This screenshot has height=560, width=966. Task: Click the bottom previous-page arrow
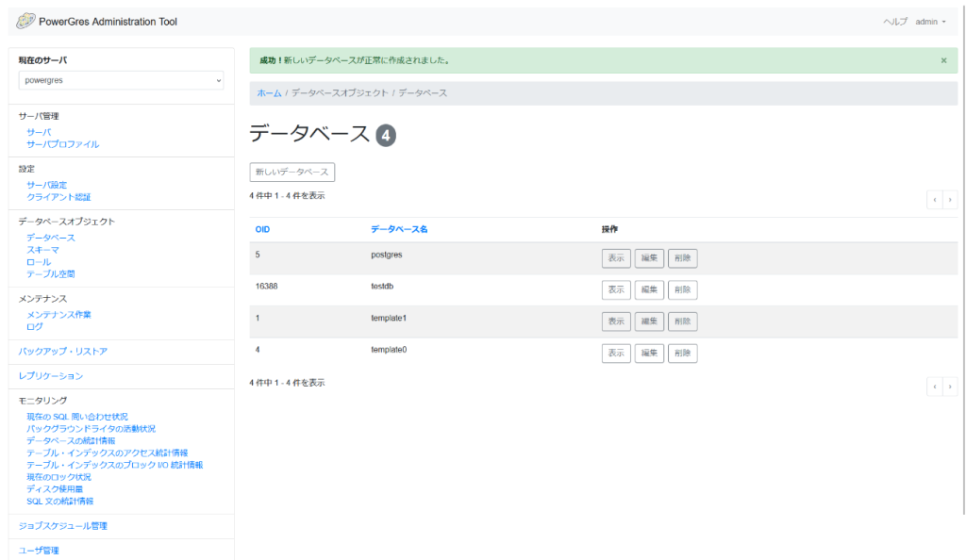click(x=935, y=387)
